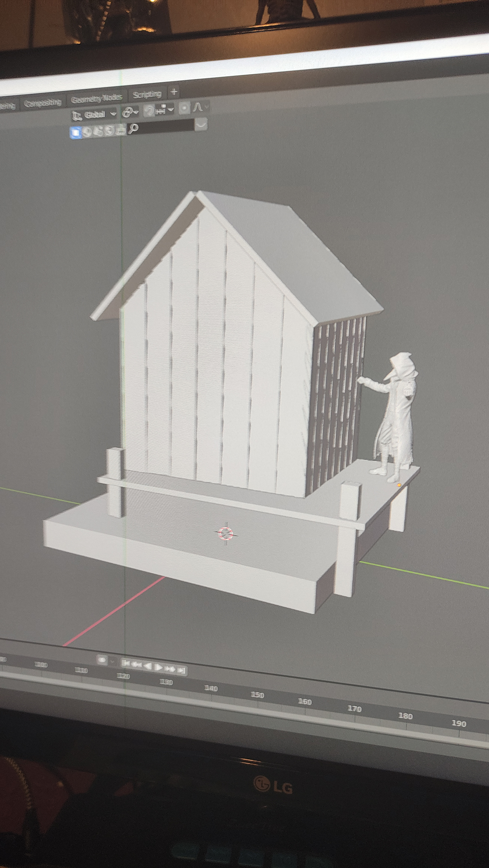Add a new workspace with plus button
The height and width of the screenshot is (868, 489).
tap(174, 92)
